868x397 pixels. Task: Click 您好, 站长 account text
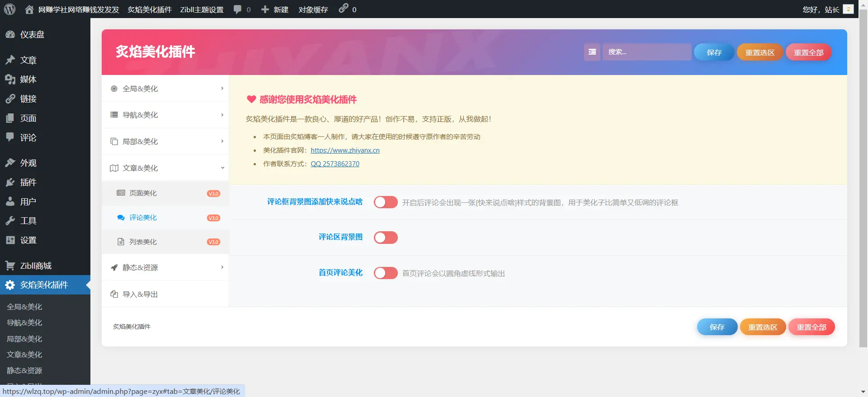pyautogui.click(x=821, y=9)
